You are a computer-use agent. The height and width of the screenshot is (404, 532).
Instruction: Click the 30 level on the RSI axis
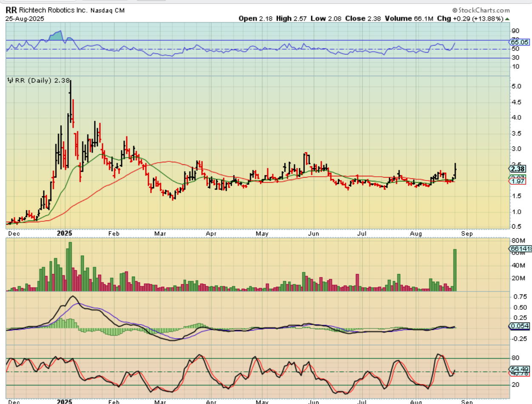tap(515, 58)
